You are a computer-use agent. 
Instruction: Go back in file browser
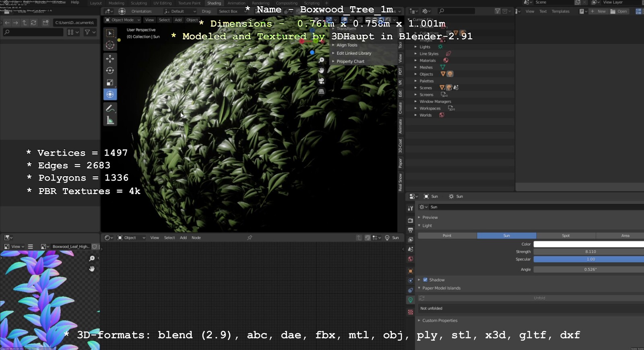[7, 23]
